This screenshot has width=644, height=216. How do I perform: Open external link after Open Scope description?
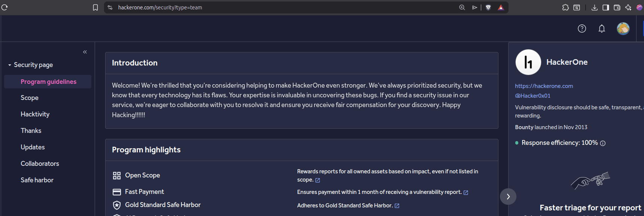[317, 180]
